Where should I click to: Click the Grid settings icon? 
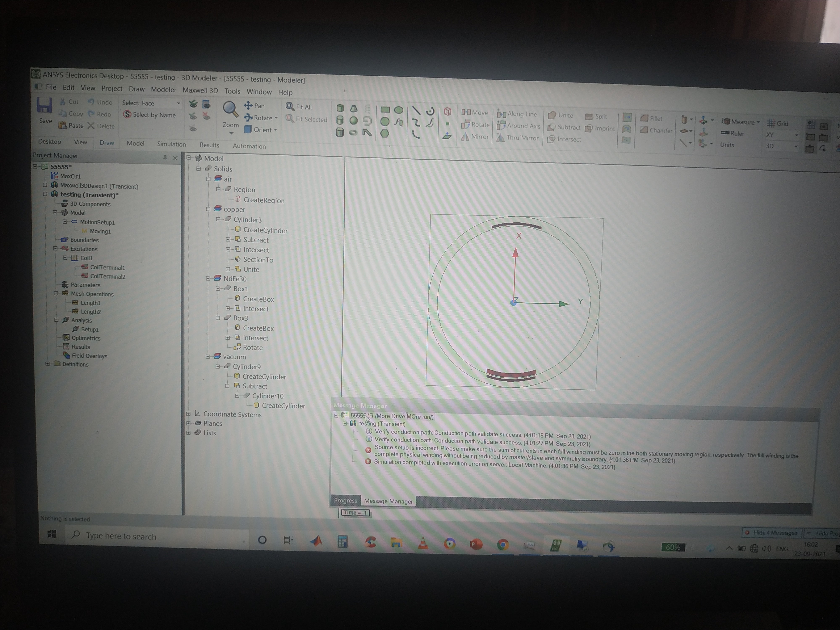click(x=771, y=123)
